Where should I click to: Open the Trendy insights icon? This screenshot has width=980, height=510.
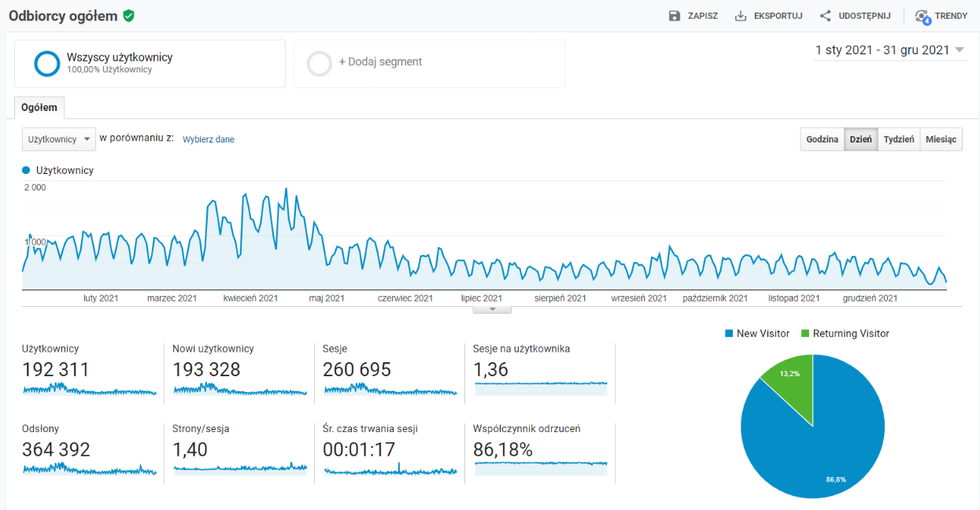923,17
